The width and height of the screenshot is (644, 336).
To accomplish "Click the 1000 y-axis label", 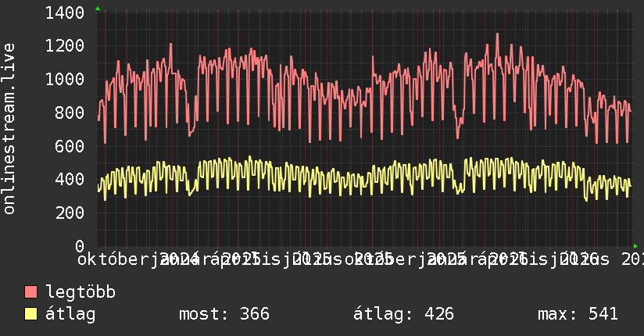I will (x=65, y=79).
